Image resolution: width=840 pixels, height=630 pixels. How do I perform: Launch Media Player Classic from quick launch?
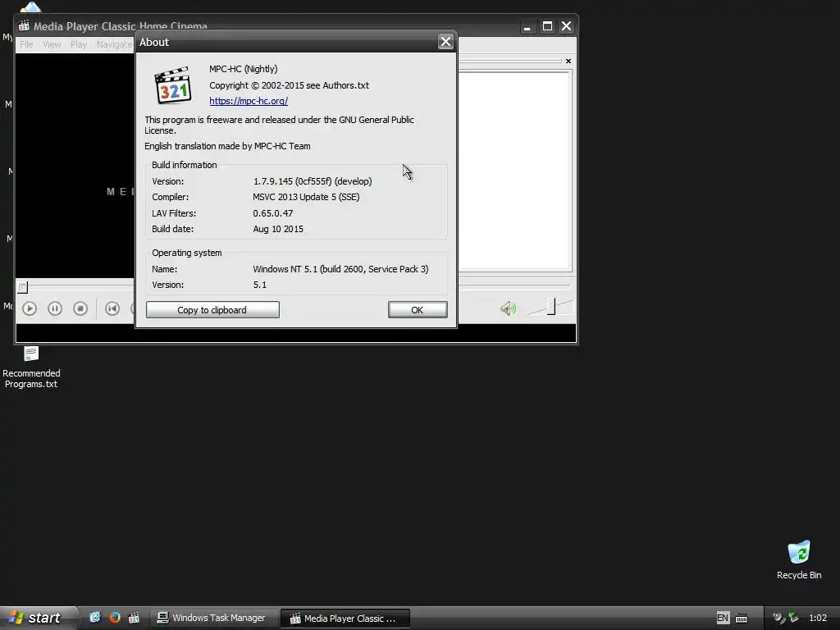tap(134, 618)
